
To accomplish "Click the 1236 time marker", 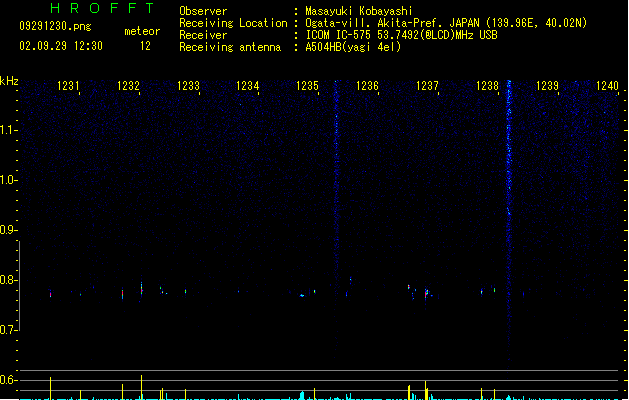I will pyautogui.click(x=367, y=85).
